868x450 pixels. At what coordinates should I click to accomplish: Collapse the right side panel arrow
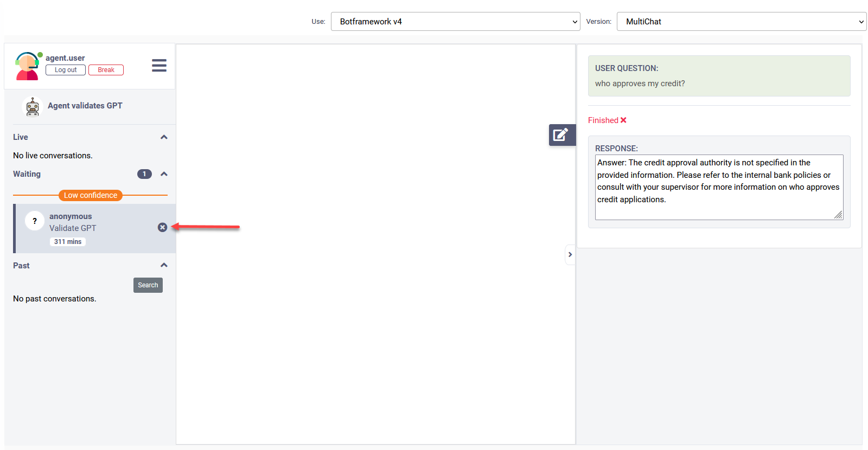point(570,255)
